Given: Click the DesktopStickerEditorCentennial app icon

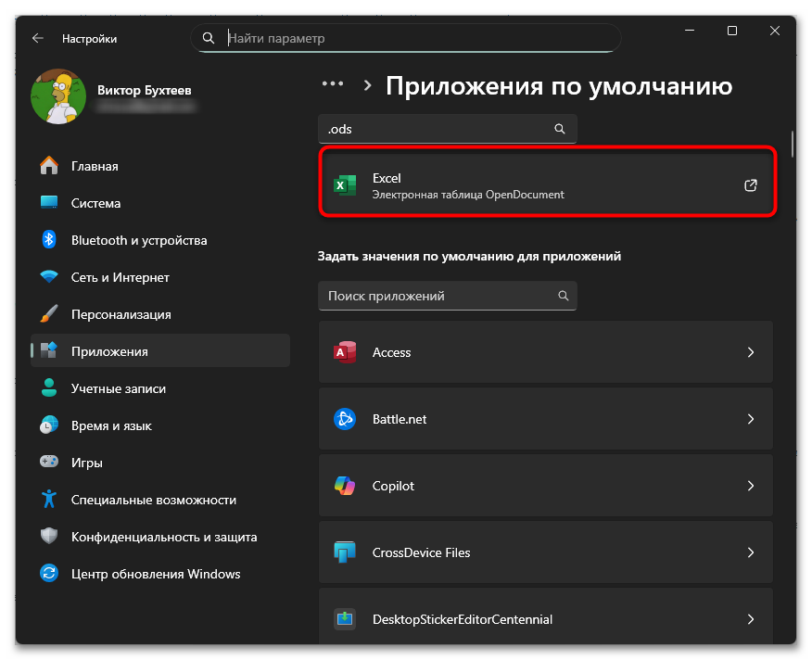Looking at the screenshot, I should [x=345, y=619].
